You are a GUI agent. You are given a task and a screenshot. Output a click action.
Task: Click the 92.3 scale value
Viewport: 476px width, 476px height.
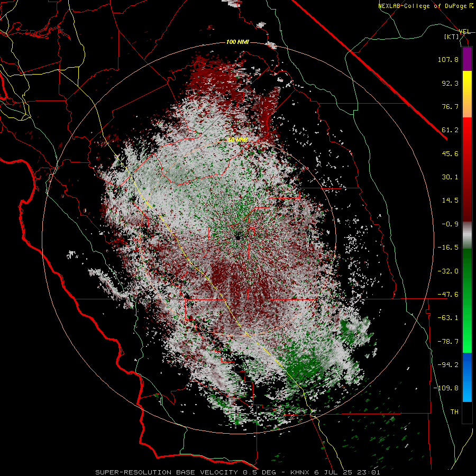(x=450, y=83)
